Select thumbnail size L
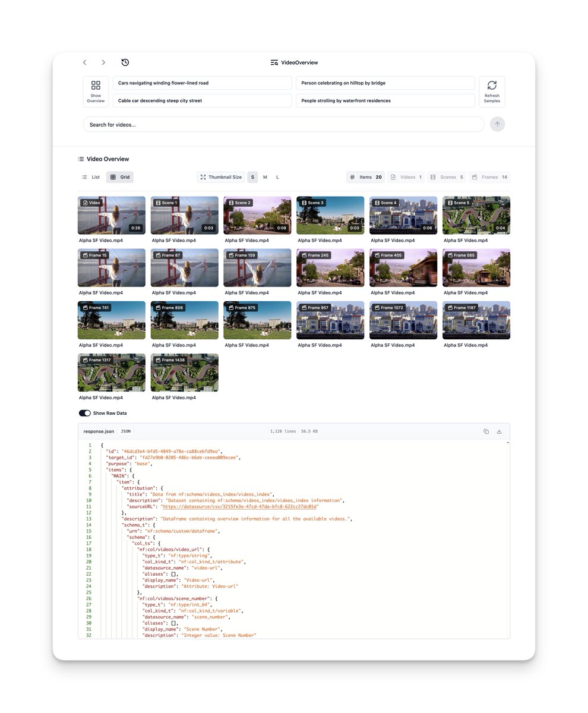This screenshot has width=588, height=713. click(277, 177)
